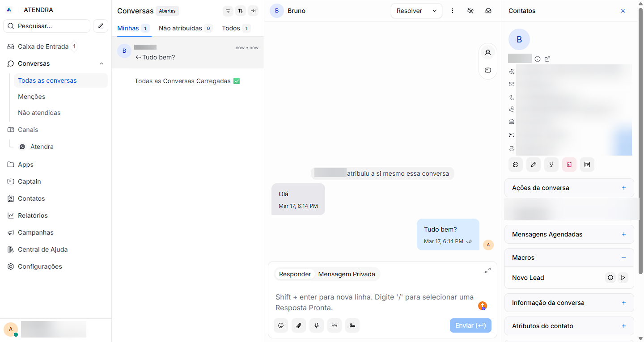The width and height of the screenshot is (644, 342).
Task: Delete the contact with the trash icon
Action: [x=569, y=165]
